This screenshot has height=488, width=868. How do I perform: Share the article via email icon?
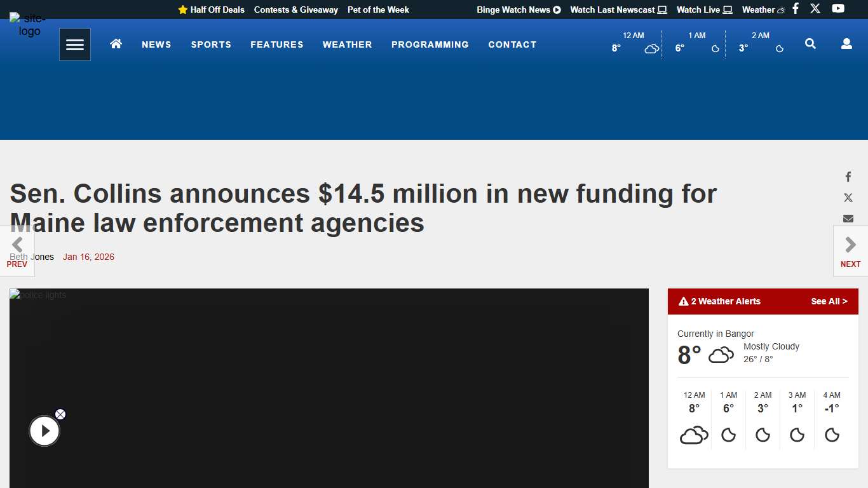pyautogui.click(x=848, y=218)
